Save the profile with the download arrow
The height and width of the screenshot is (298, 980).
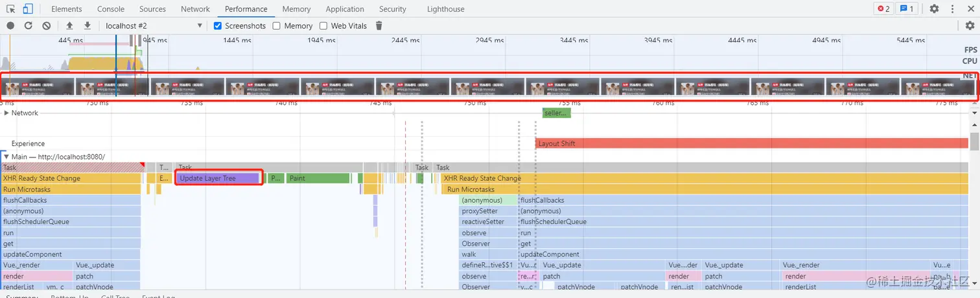click(87, 26)
